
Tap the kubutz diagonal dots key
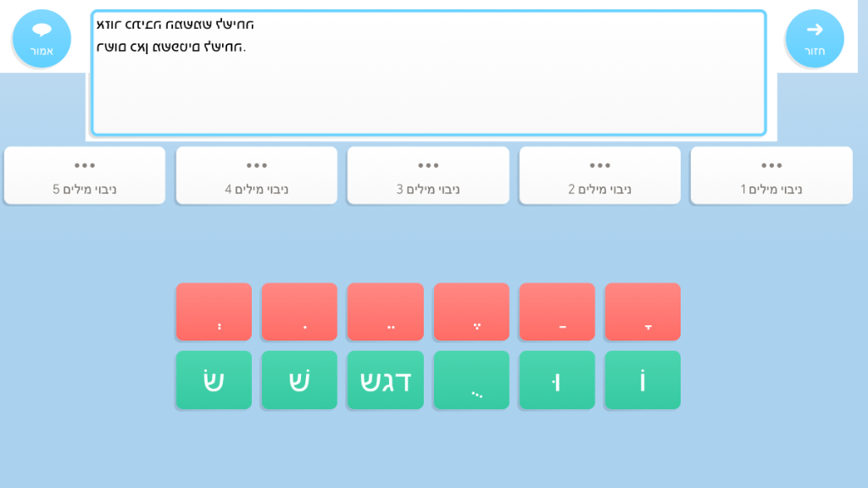[471, 380]
